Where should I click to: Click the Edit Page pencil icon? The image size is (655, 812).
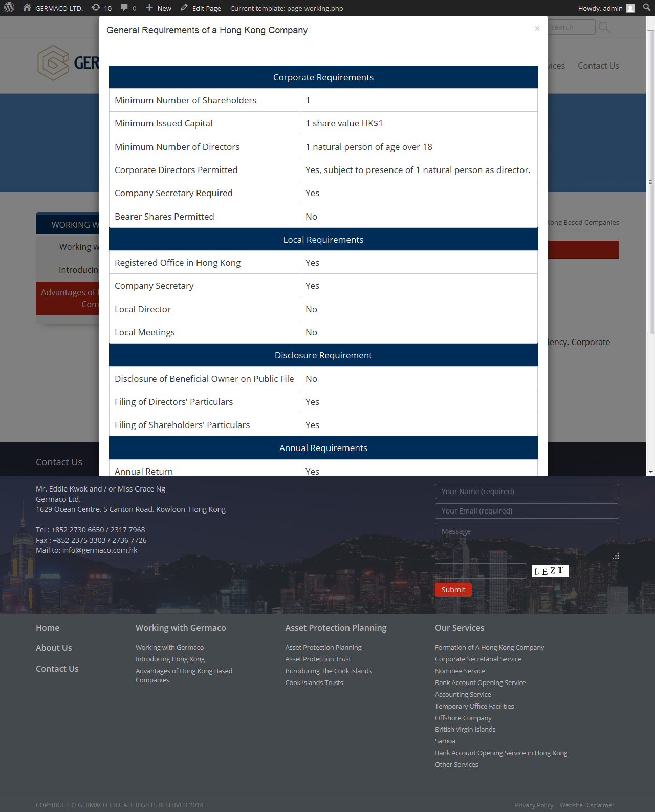click(x=184, y=8)
